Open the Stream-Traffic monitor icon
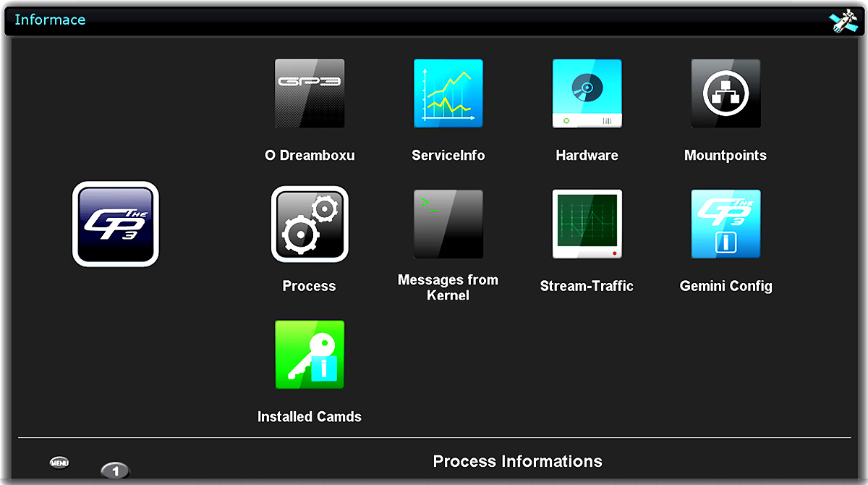 587,224
